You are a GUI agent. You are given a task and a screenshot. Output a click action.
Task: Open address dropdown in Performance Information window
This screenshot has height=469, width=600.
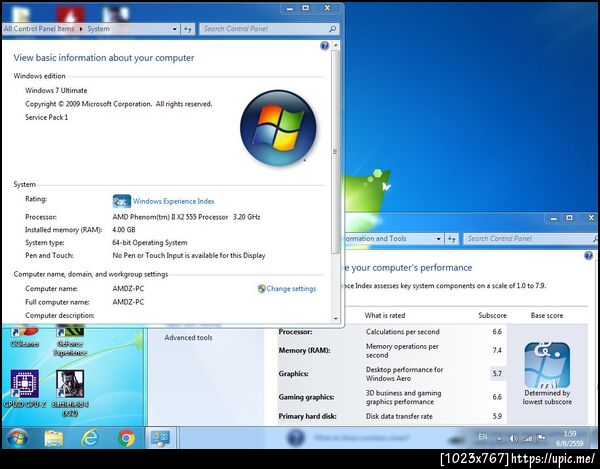pos(439,239)
